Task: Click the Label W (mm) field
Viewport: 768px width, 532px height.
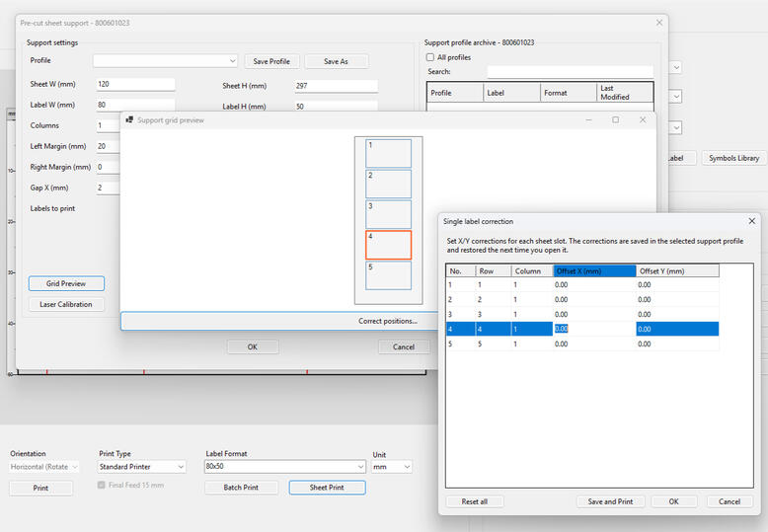Action: [135, 105]
